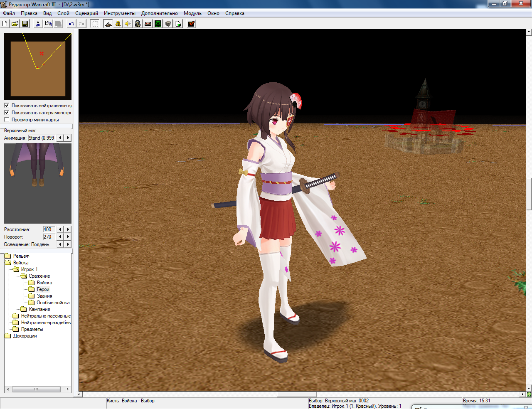This screenshot has width=532, height=409.
Task: Collapse the 'Игрок 1' tree folder
Action: pos(16,269)
